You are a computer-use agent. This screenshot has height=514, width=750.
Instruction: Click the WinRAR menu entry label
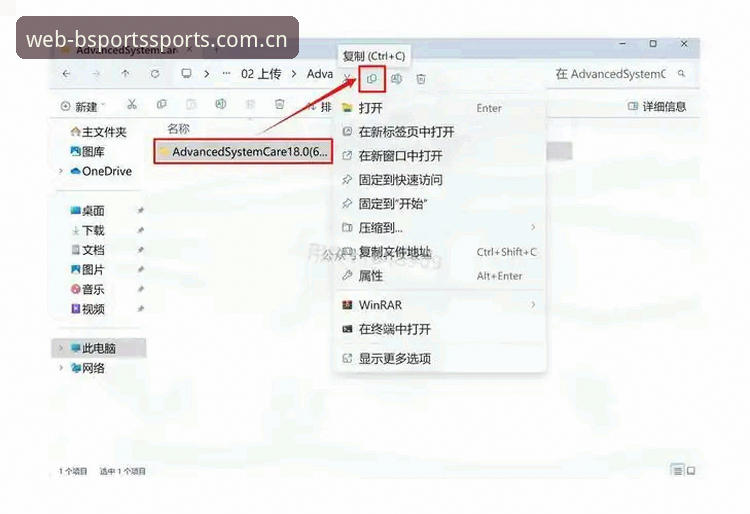tap(380, 305)
